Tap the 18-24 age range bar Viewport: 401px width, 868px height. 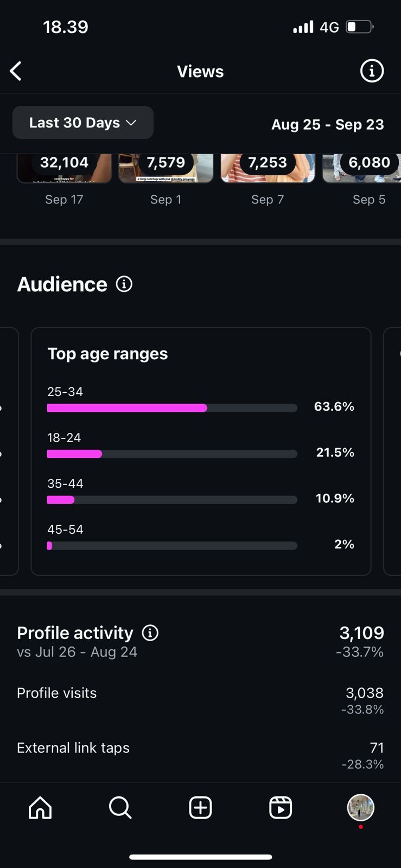[x=172, y=454]
